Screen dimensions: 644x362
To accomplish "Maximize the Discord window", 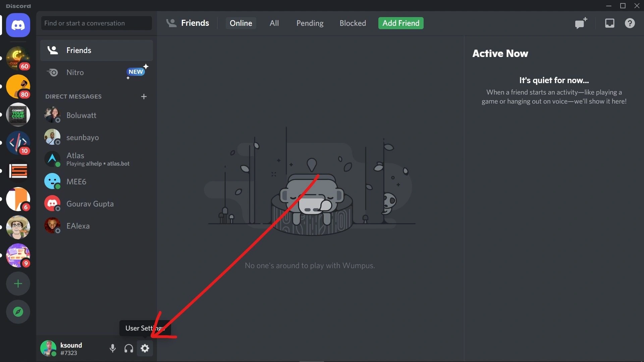I will point(623,6).
